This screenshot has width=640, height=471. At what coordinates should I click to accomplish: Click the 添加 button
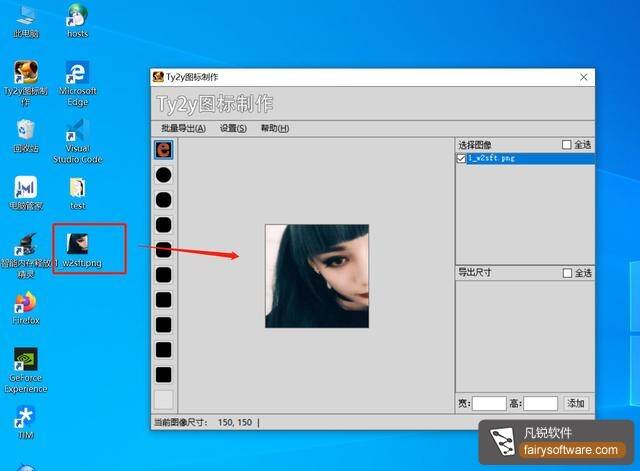coord(576,403)
